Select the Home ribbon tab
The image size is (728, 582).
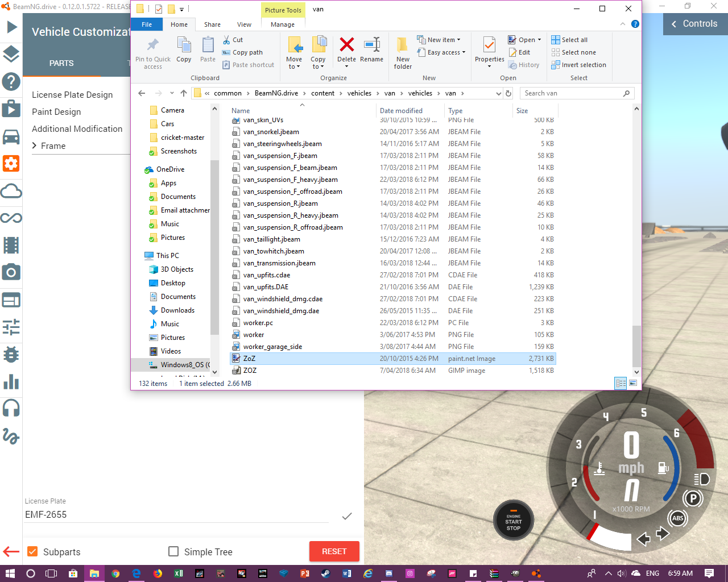(x=179, y=24)
